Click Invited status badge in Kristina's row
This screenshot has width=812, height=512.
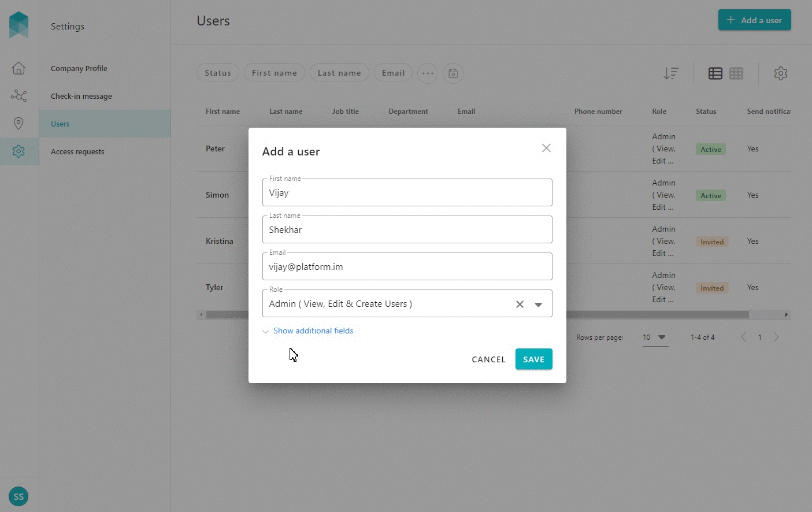712,242
